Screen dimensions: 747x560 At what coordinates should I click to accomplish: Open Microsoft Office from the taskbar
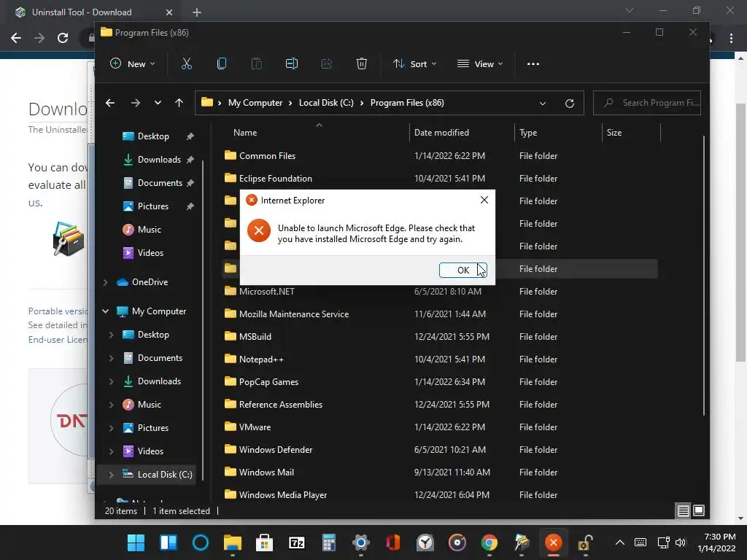(393, 542)
